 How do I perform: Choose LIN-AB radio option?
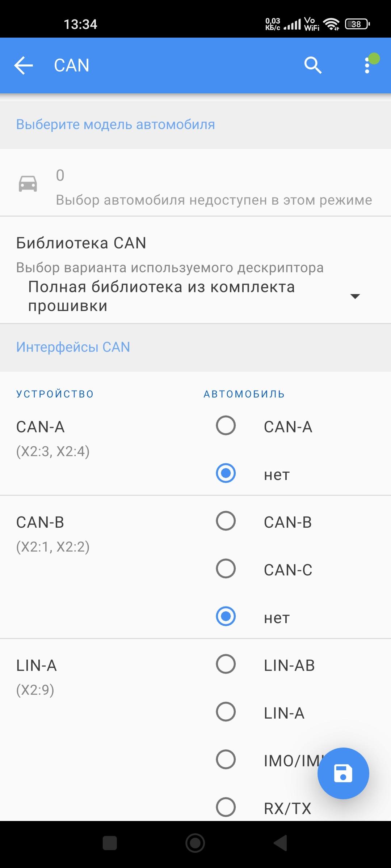pos(226,664)
